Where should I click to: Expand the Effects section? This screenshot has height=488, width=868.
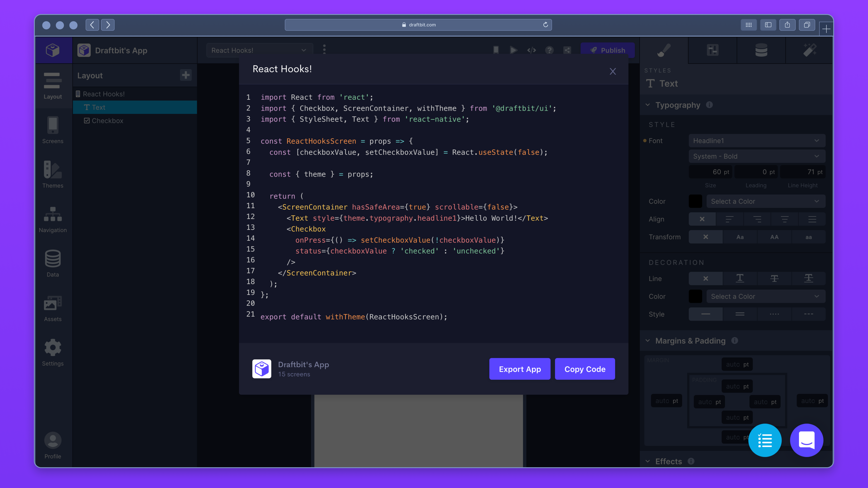click(x=648, y=461)
